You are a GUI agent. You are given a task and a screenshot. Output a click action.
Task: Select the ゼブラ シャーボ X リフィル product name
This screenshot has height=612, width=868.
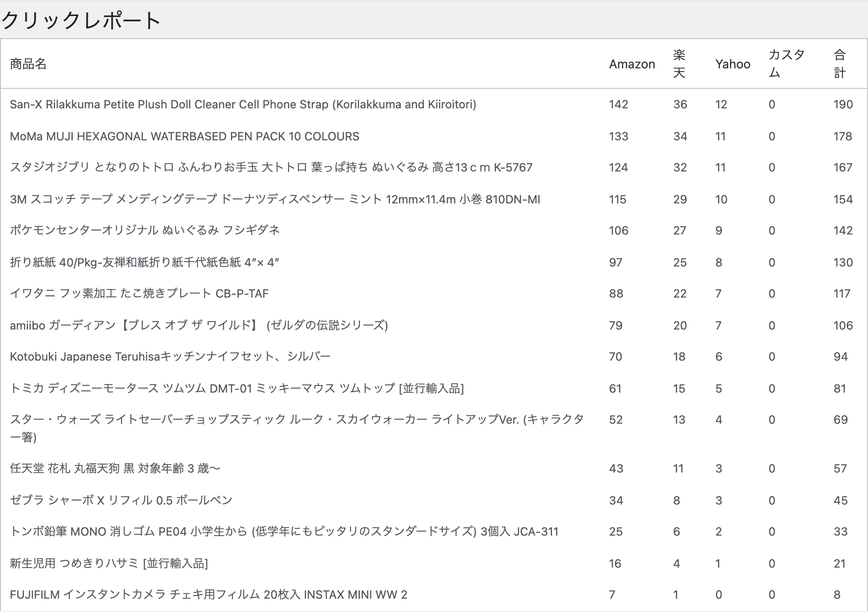(121, 501)
